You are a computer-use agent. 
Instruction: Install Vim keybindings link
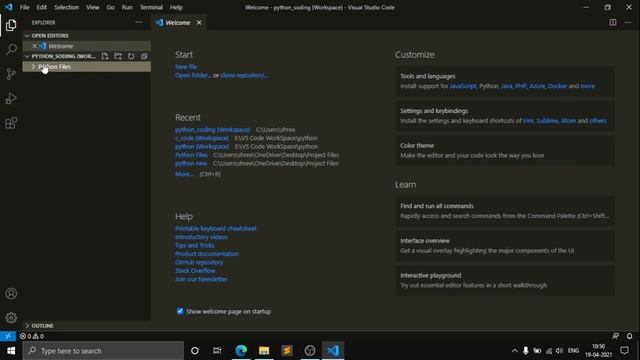click(x=528, y=120)
